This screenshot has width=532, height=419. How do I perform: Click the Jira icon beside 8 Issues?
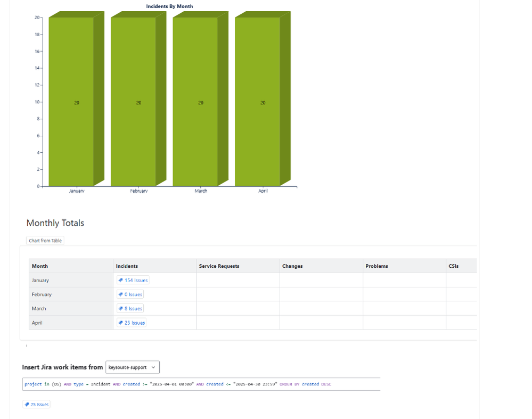click(120, 308)
